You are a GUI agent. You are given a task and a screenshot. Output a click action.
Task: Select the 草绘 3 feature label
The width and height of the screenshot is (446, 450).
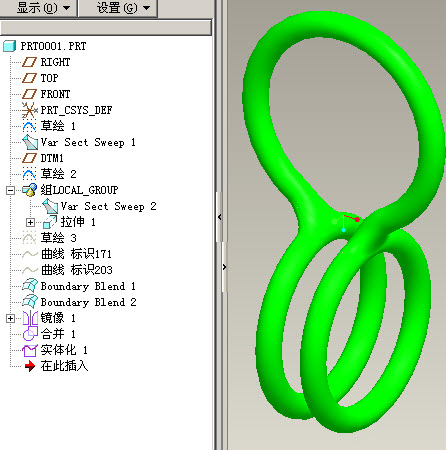[58, 238]
